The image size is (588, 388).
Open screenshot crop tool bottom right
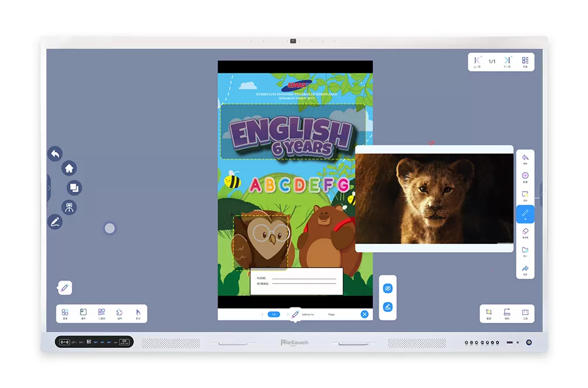489,314
